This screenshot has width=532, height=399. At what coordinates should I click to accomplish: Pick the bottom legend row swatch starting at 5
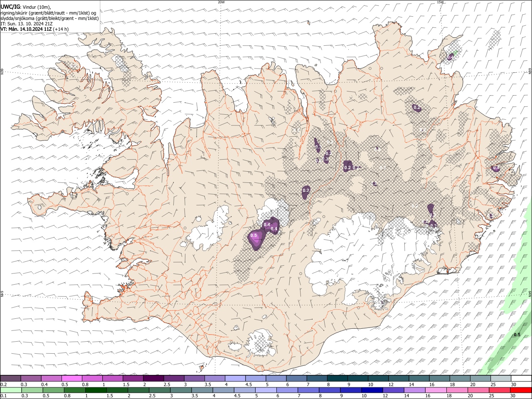point(266,390)
